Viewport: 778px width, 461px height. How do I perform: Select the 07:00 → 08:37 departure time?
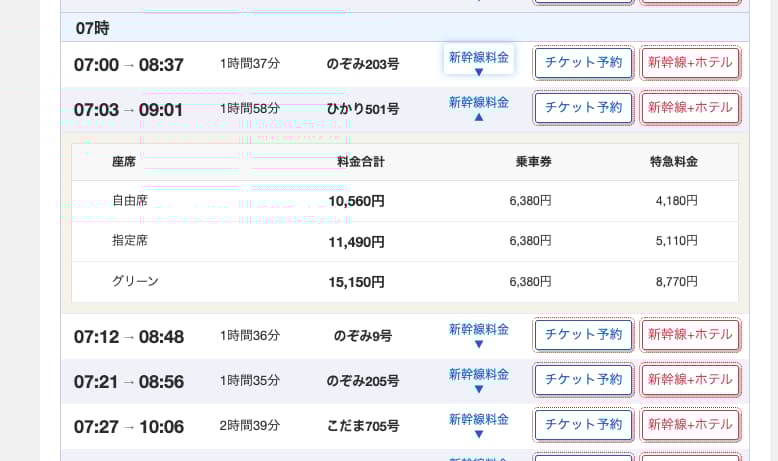[x=129, y=65]
